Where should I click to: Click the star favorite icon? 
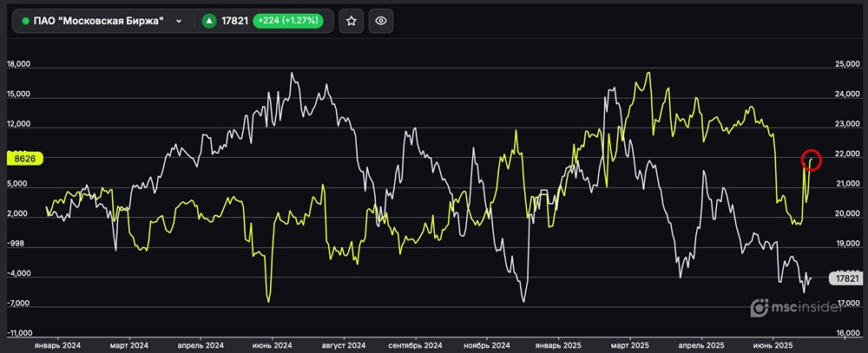351,21
